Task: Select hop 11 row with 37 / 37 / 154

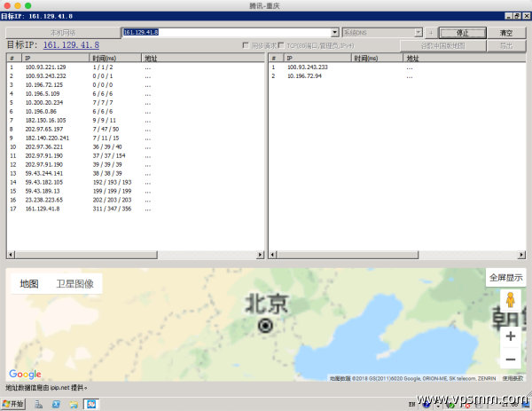Action: (x=135, y=155)
